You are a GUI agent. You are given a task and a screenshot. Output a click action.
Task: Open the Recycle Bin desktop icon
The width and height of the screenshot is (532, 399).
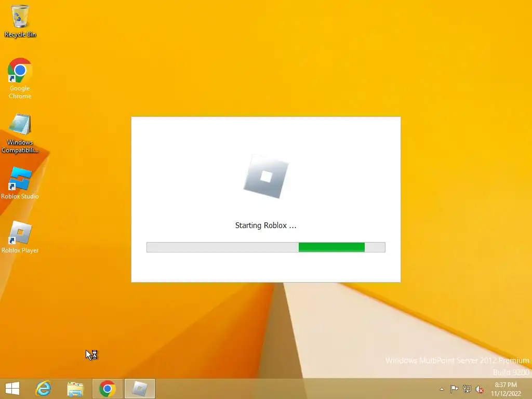coord(20,21)
